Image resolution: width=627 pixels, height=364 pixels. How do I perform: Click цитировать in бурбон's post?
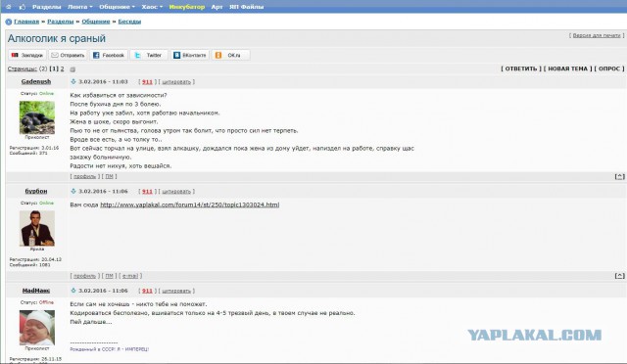tap(176, 192)
